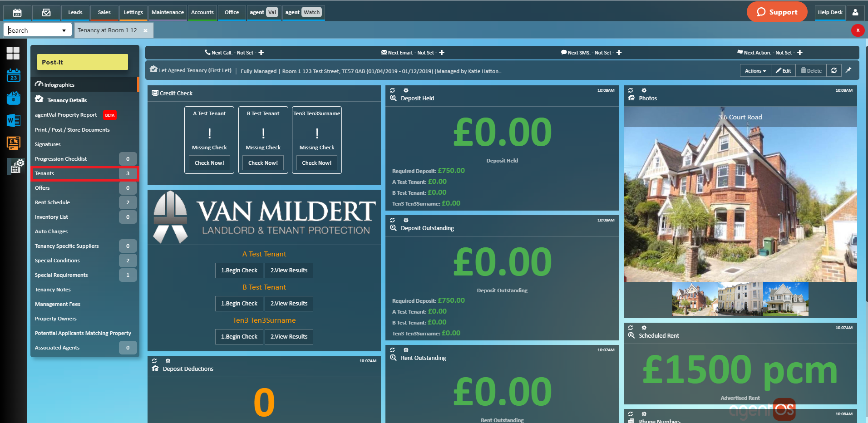Open the dashboard grid icon in sidebar
868x423 pixels.
pos(13,53)
